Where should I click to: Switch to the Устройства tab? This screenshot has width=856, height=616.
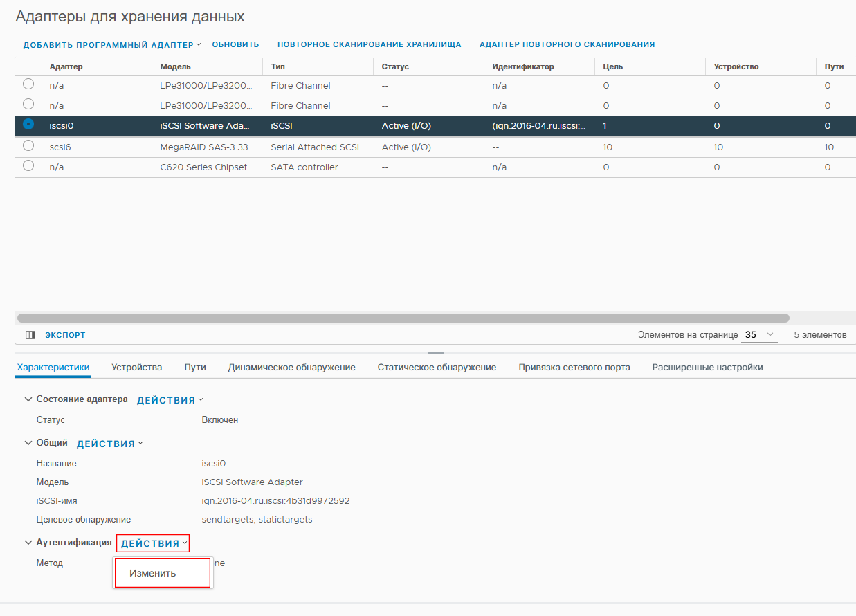point(137,368)
